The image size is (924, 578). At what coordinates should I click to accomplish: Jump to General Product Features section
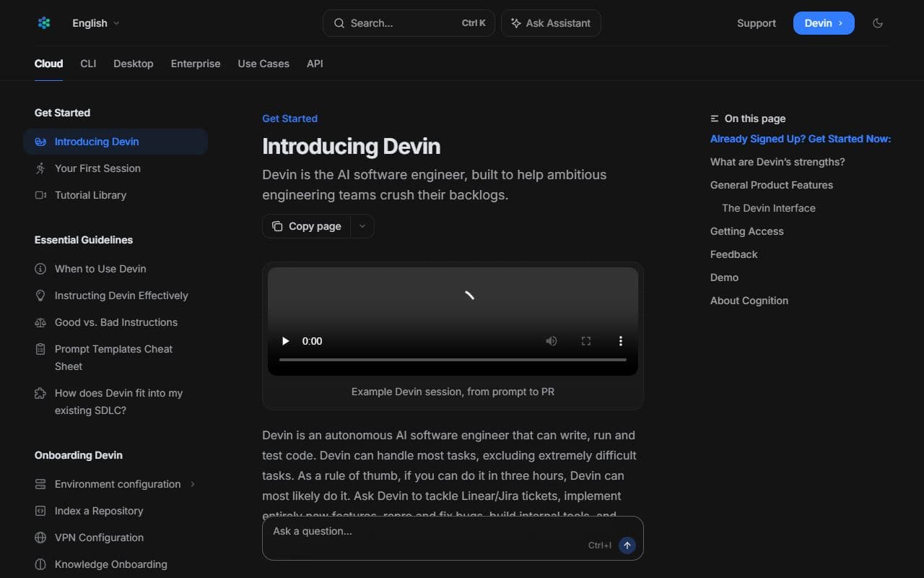pos(772,185)
